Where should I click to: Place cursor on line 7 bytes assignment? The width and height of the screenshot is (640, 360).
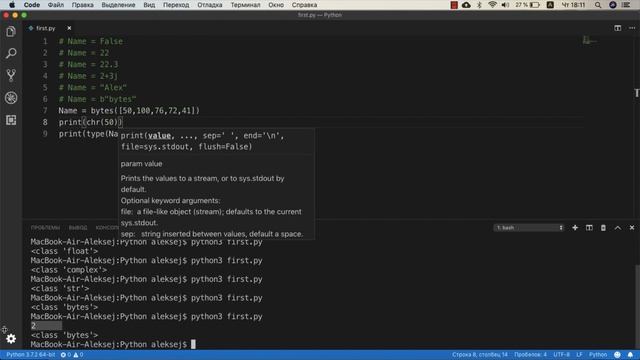(x=129, y=111)
